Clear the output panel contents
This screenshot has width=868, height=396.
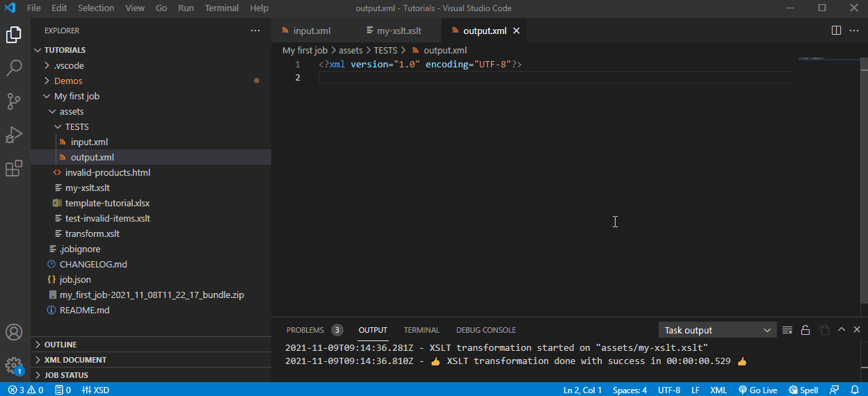tap(787, 330)
